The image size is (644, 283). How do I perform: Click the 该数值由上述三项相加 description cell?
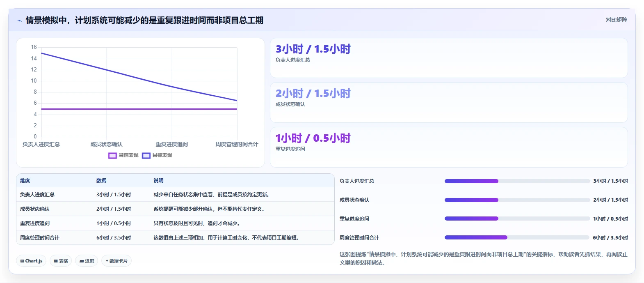point(226,238)
